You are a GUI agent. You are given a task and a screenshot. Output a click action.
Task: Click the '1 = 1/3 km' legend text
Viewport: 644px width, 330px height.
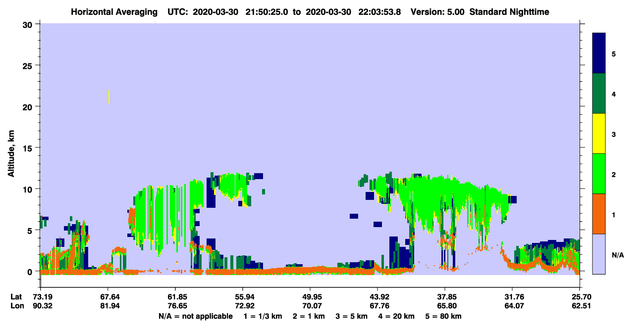tap(263, 316)
